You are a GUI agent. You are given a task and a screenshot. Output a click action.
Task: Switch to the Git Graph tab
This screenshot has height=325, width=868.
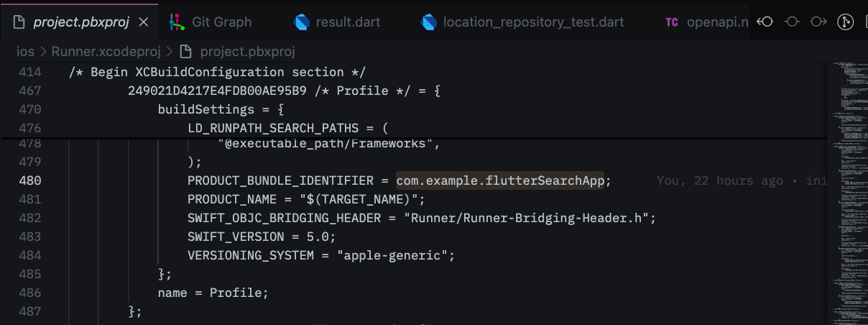point(211,22)
